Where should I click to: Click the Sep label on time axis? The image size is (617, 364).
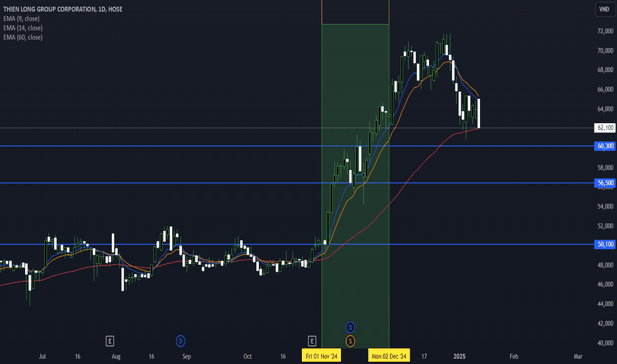[x=187, y=356]
